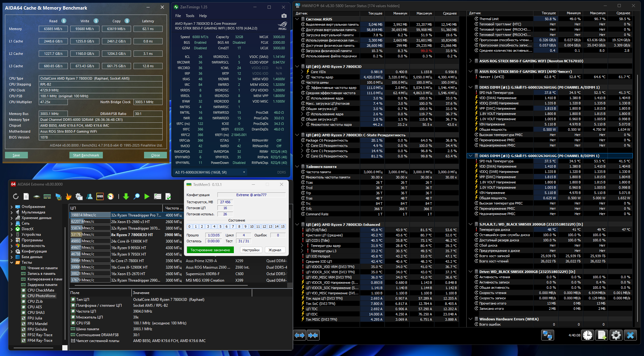Collapse the Тесты tree node

[x=12, y=262]
